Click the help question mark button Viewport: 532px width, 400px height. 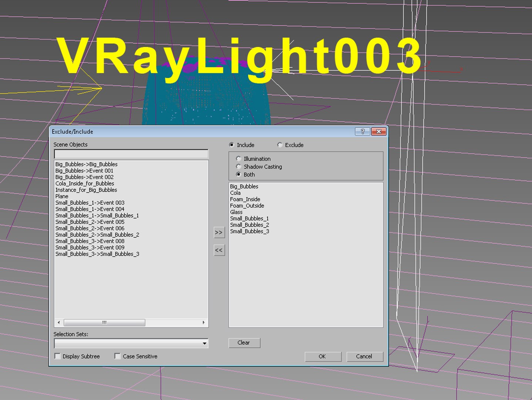[x=362, y=131]
